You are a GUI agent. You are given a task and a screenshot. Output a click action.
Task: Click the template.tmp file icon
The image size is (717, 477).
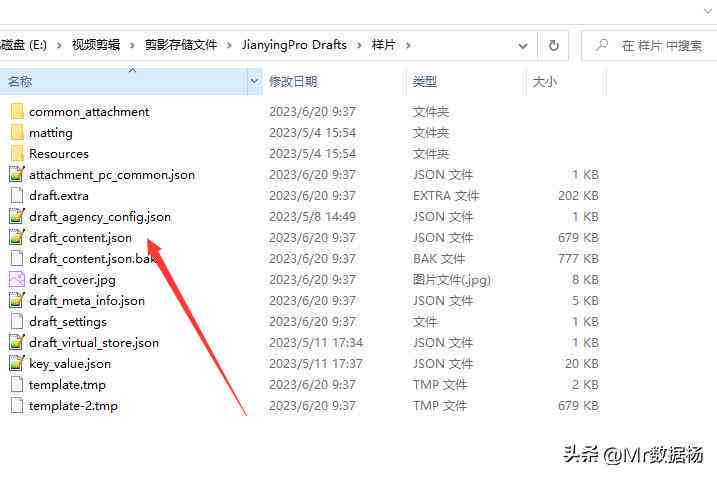click(17, 385)
